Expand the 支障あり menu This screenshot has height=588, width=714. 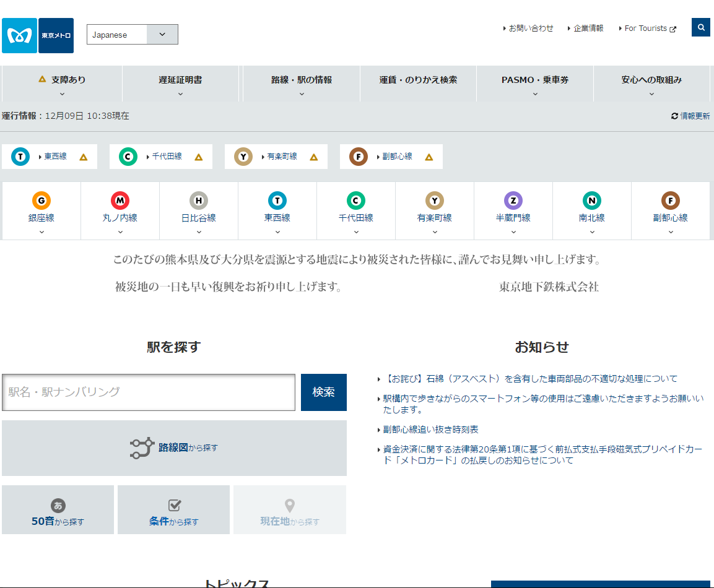[62, 84]
